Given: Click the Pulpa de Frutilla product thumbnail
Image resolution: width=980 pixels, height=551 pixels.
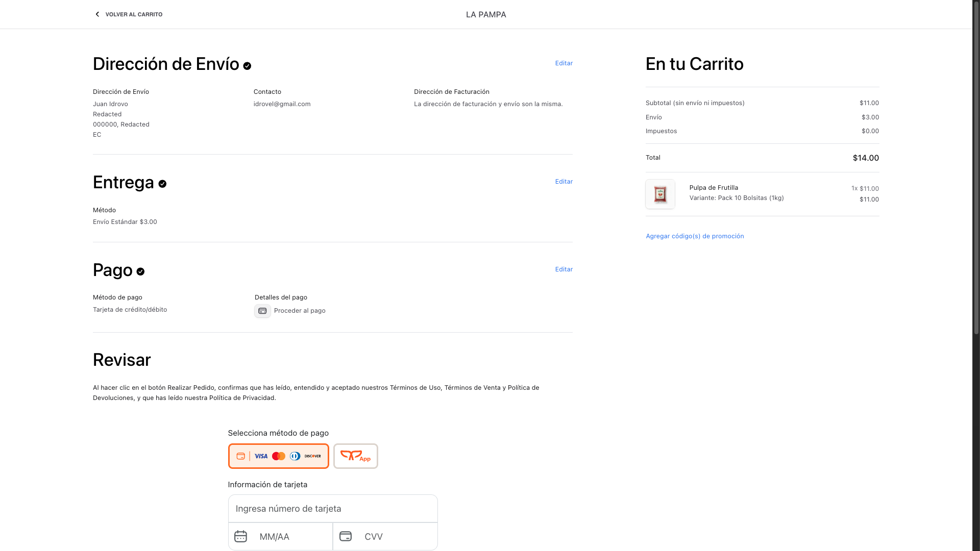Looking at the screenshot, I should coord(660,194).
